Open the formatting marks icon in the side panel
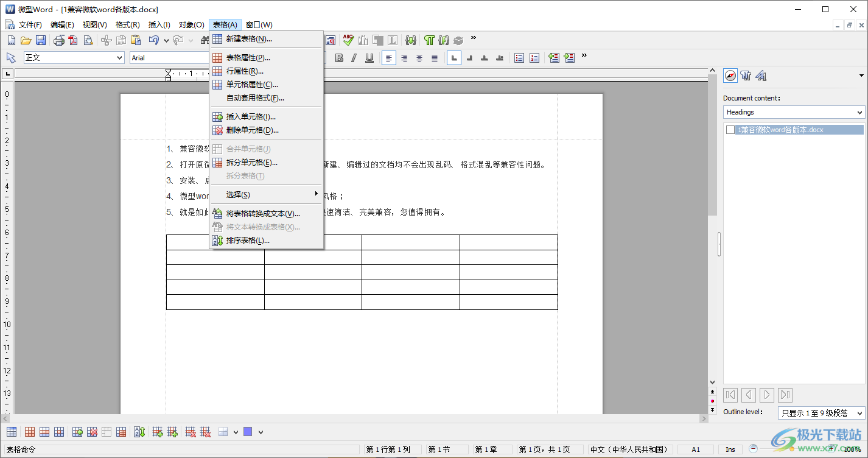Image resolution: width=868 pixels, height=458 pixels. [x=746, y=76]
